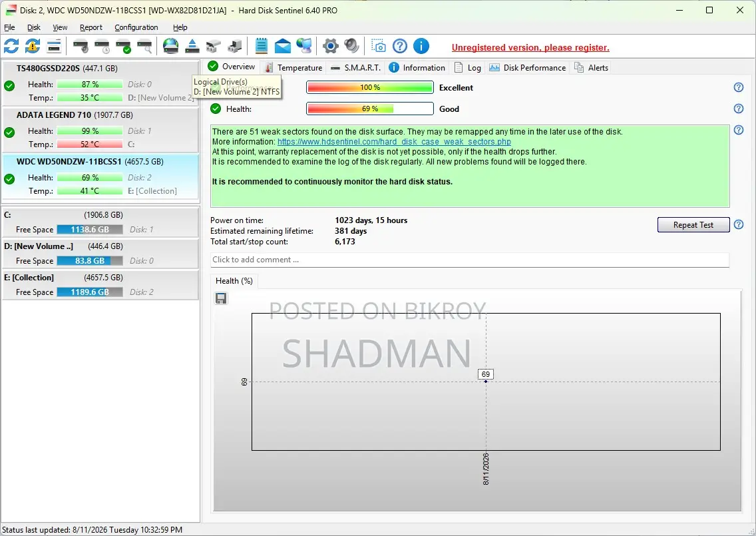Image resolution: width=756 pixels, height=536 pixels.
Task: Click the toolbar help question mark icon
Action: pyautogui.click(x=400, y=47)
